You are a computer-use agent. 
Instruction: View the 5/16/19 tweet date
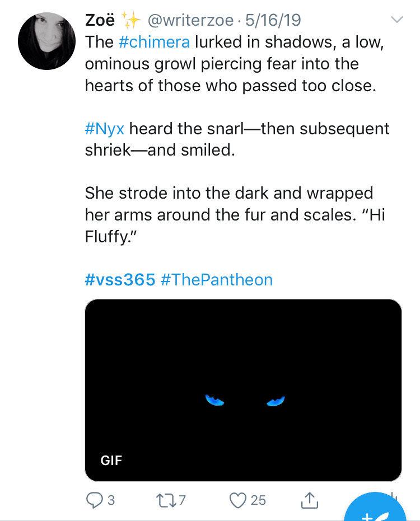pyautogui.click(x=273, y=20)
